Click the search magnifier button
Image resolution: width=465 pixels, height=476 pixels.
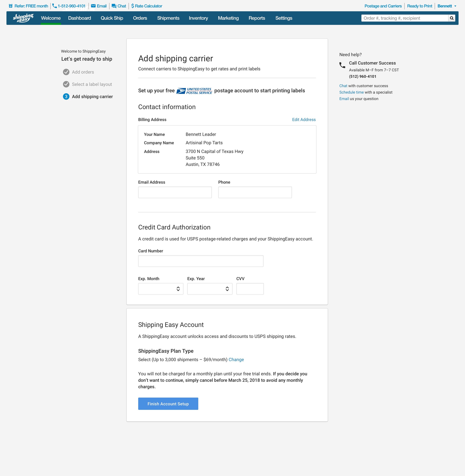point(452,18)
